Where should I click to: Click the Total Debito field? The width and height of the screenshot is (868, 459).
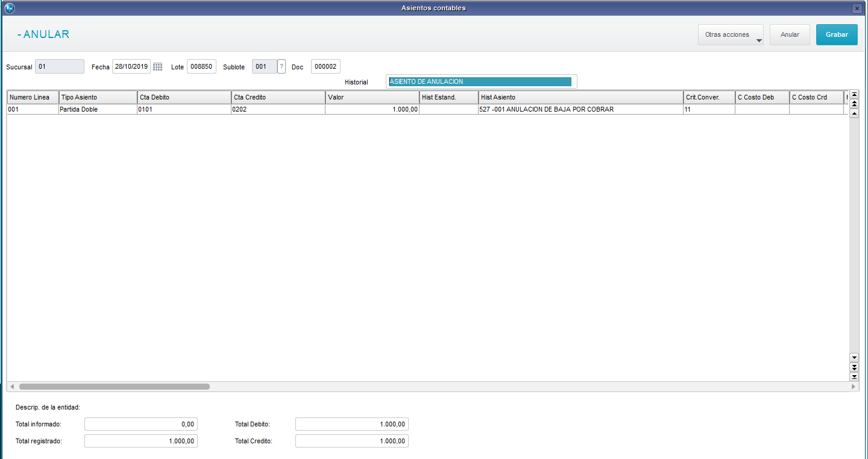[x=352, y=424]
